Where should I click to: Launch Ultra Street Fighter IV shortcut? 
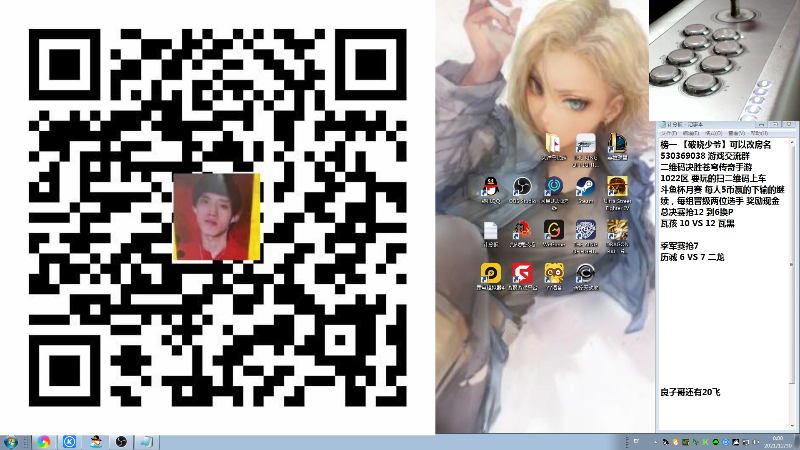tap(617, 193)
